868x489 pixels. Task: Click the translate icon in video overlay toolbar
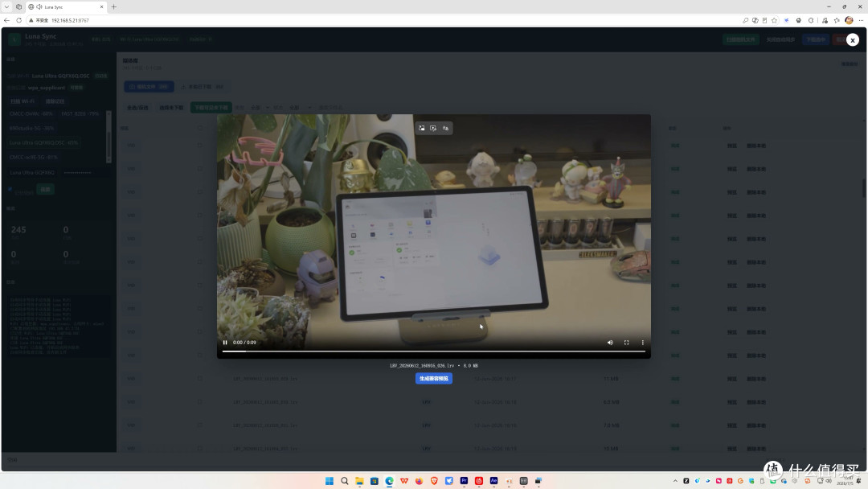coord(445,128)
